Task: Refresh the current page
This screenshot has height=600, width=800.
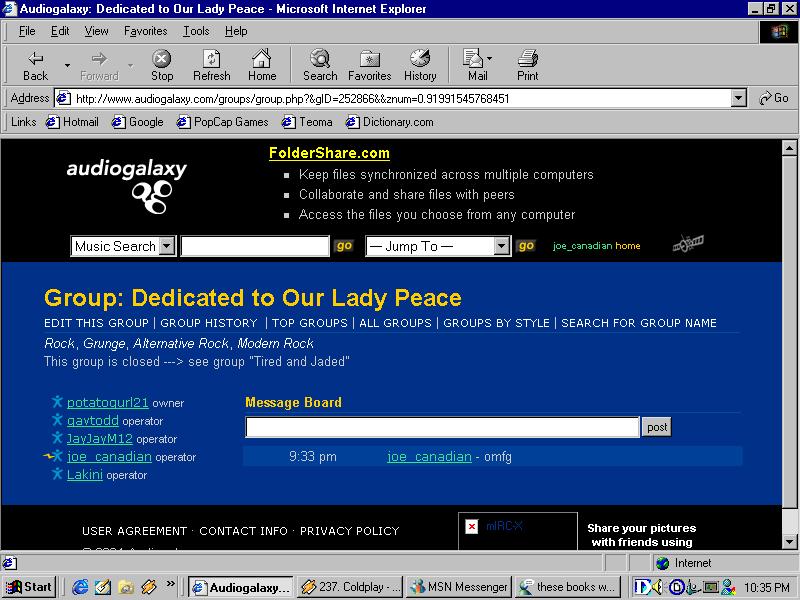Action: point(211,65)
